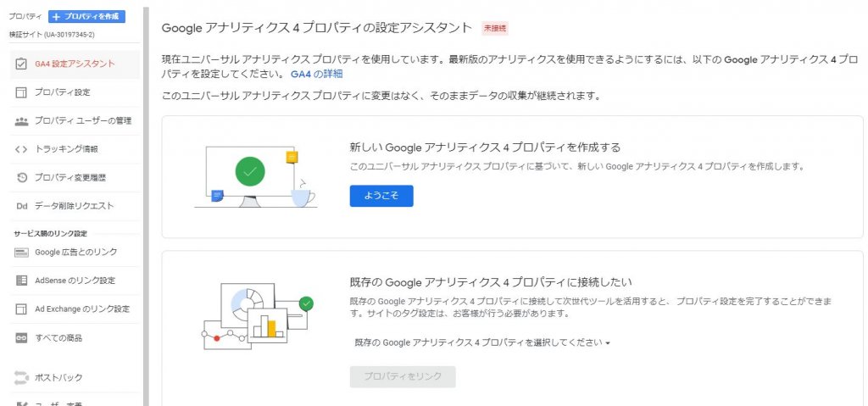868x406 pixels.
Task: Click the 新しい Google アナリティクス 4 プロパティを作成する heading
Action: pos(485,147)
